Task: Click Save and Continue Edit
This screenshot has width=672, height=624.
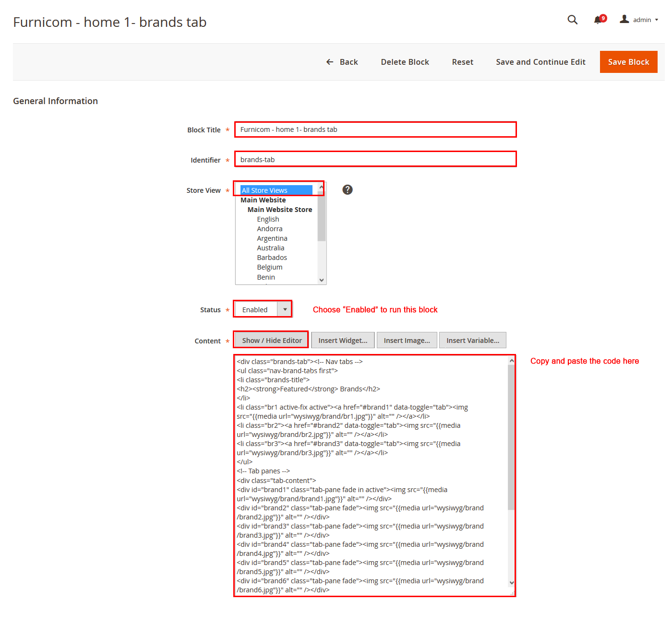Action: tap(540, 62)
